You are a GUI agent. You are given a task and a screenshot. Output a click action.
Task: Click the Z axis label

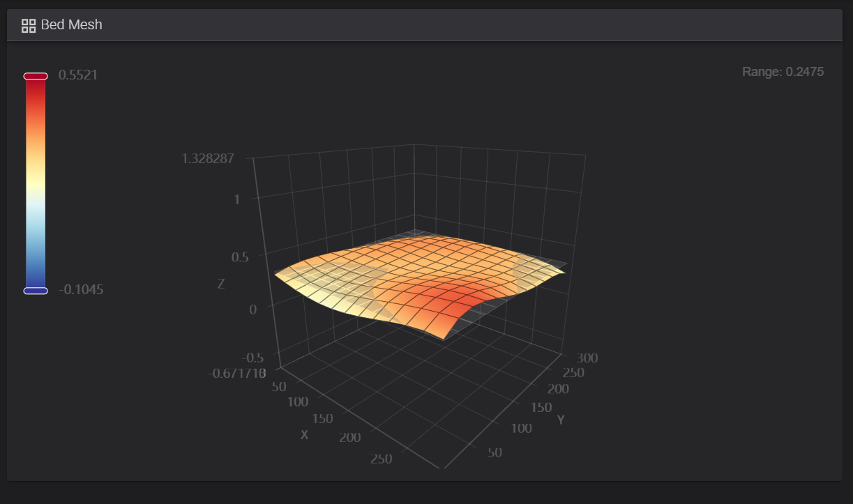click(221, 284)
